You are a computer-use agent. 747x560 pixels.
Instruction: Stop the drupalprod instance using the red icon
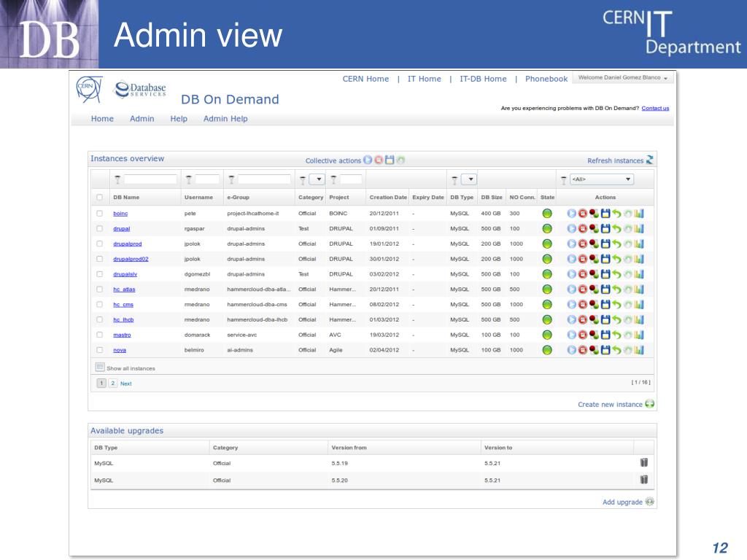[x=583, y=244]
